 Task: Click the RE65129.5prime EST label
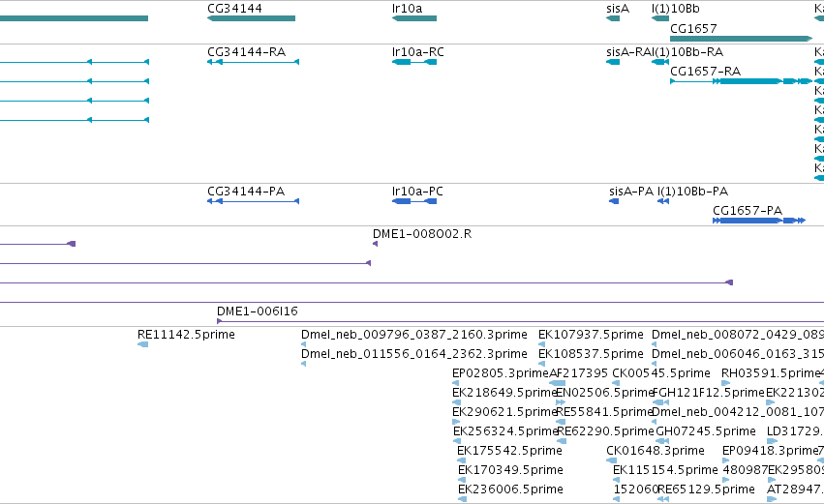pos(706,489)
